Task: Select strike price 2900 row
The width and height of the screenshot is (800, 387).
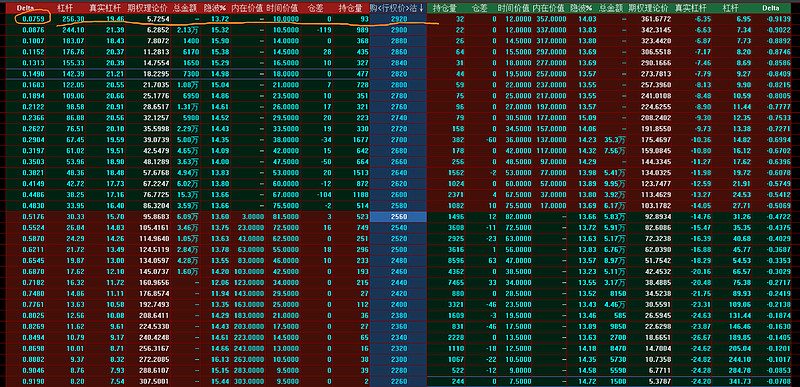Action: coord(398,30)
